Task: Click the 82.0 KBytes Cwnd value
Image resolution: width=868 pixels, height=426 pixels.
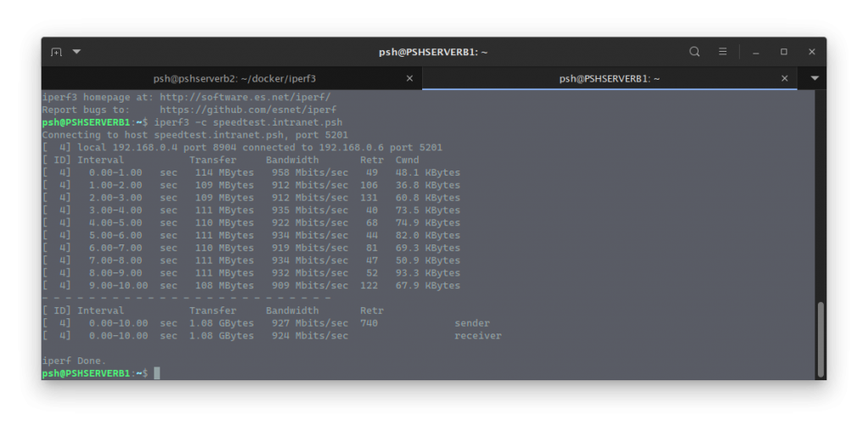Action: pos(427,235)
